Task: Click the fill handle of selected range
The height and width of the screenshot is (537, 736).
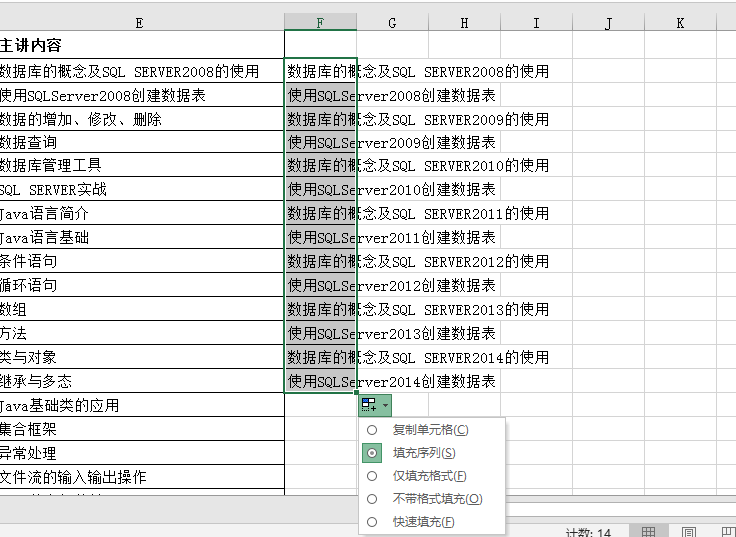Action: tap(357, 393)
